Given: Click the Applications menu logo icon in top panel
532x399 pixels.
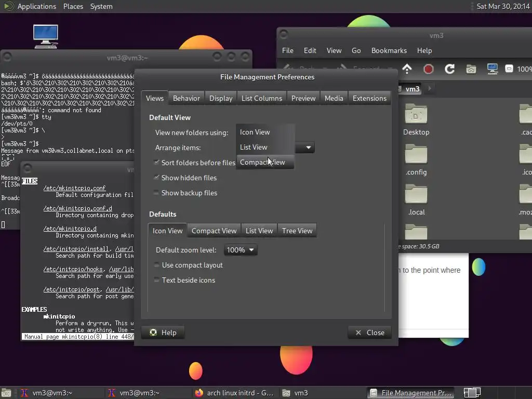Looking at the screenshot, I should tap(8, 6).
